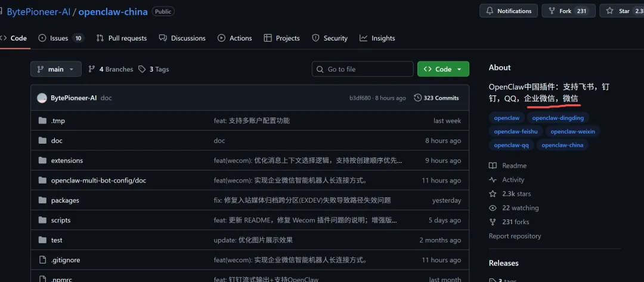
Task: Open the extensions folder
Action: point(67,160)
